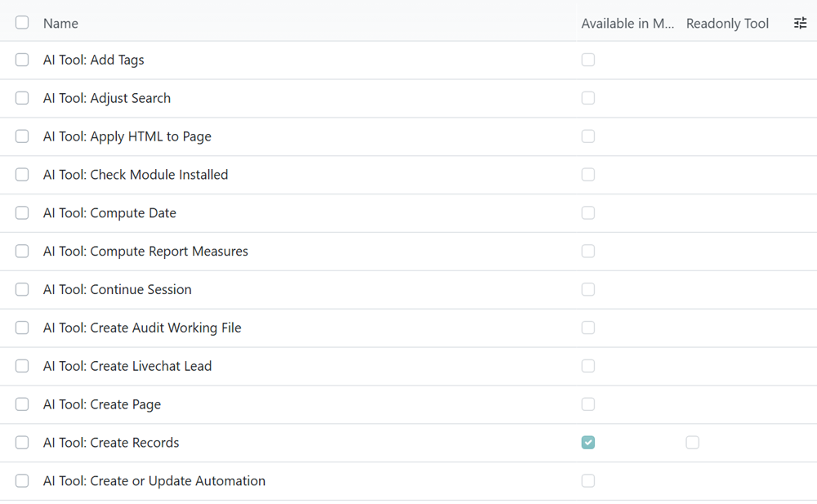Select the row checkbox for Create Records

point(22,443)
